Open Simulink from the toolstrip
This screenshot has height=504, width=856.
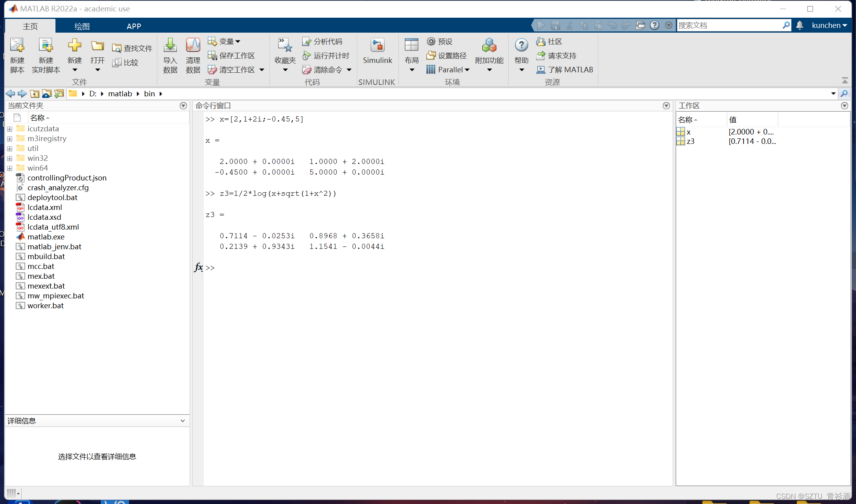pyautogui.click(x=377, y=50)
